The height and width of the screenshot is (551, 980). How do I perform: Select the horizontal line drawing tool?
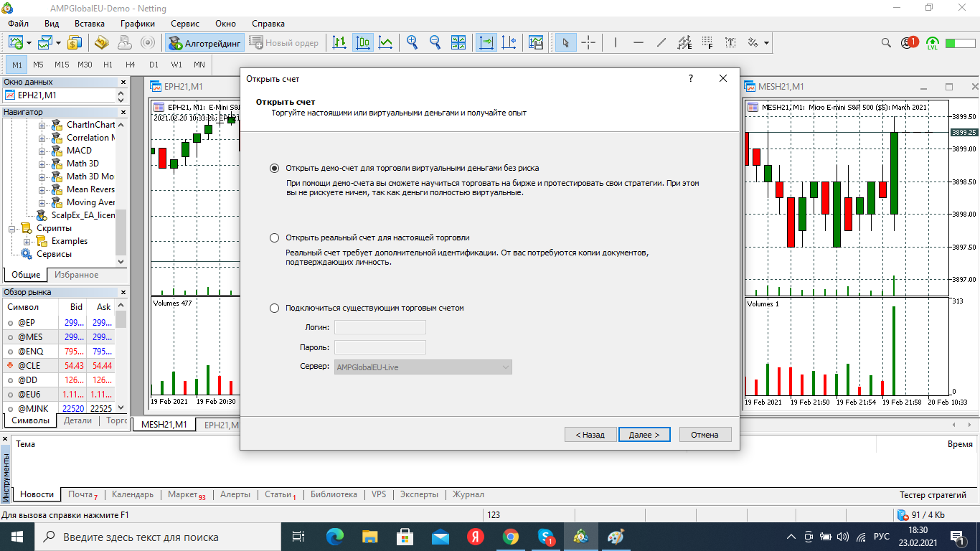coord(639,42)
